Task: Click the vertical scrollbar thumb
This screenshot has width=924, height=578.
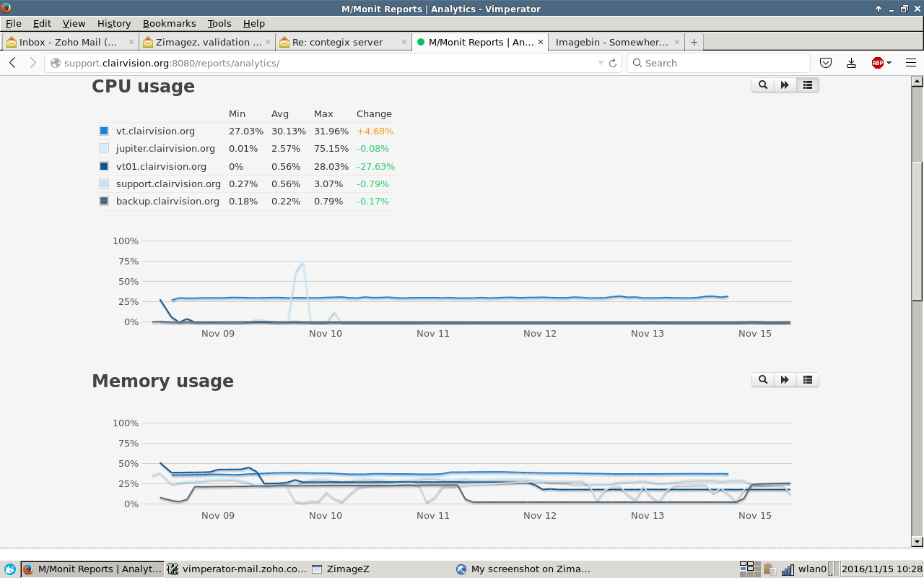Action: [918, 231]
